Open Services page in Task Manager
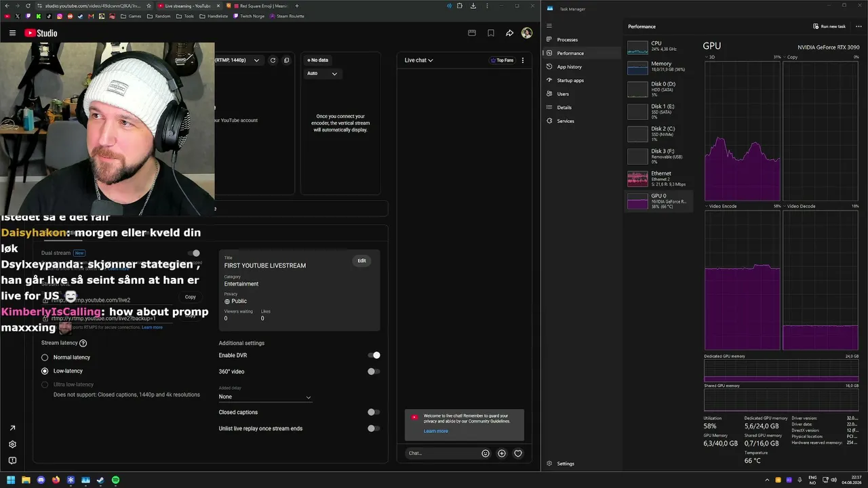The height and width of the screenshot is (488, 868). pos(583,121)
